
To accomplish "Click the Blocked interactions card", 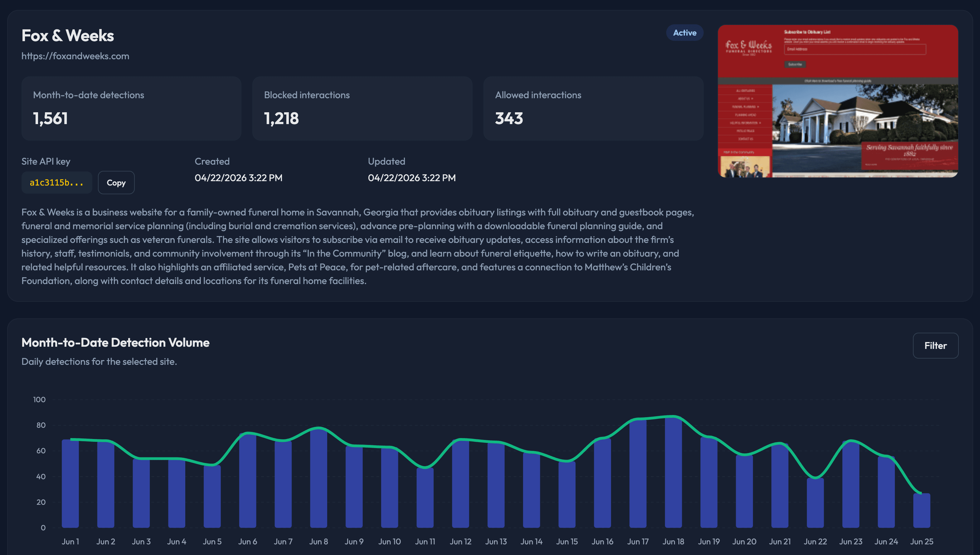I will (x=362, y=108).
